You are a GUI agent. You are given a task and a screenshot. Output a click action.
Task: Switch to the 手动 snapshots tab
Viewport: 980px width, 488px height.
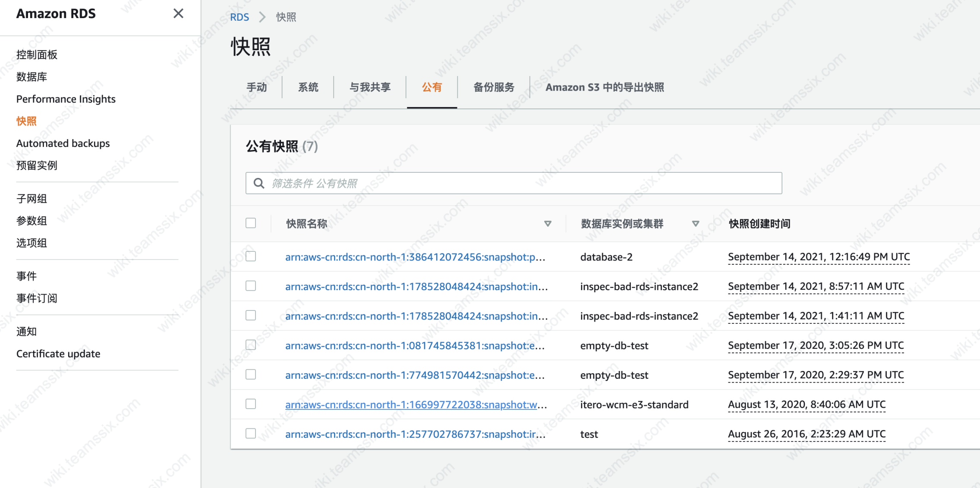tap(257, 87)
